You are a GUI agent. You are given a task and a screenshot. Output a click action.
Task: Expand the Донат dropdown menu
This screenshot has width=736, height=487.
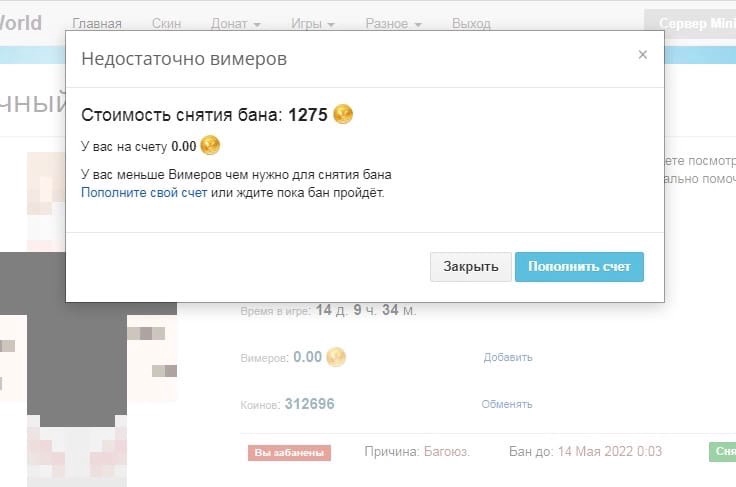click(236, 23)
